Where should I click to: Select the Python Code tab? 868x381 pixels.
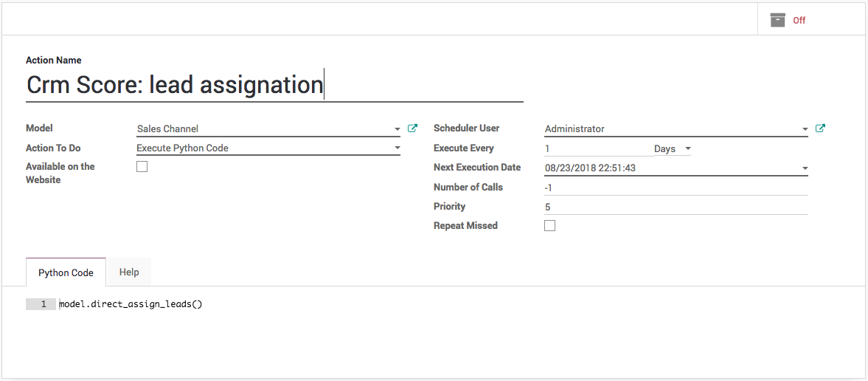coord(66,272)
